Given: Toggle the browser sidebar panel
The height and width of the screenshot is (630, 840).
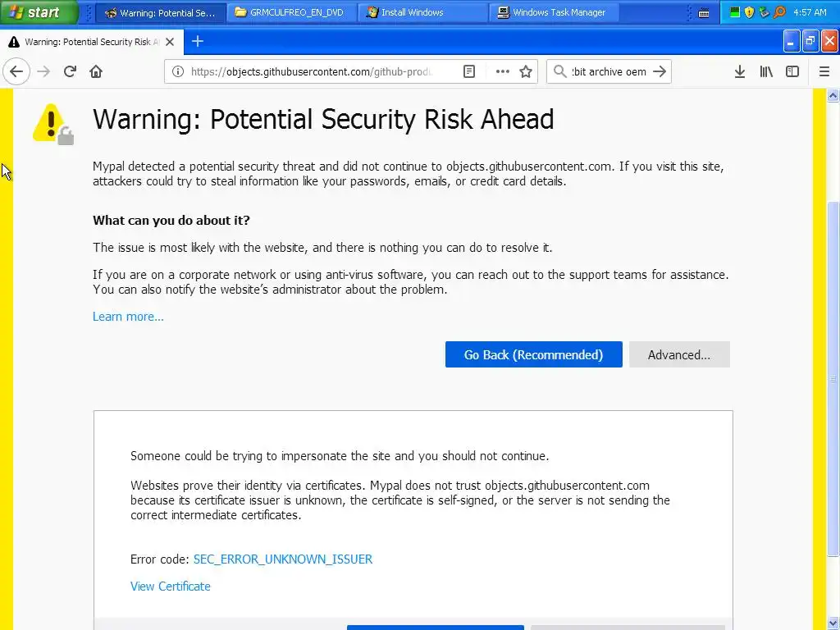Looking at the screenshot, I should (x=792, y=71).
